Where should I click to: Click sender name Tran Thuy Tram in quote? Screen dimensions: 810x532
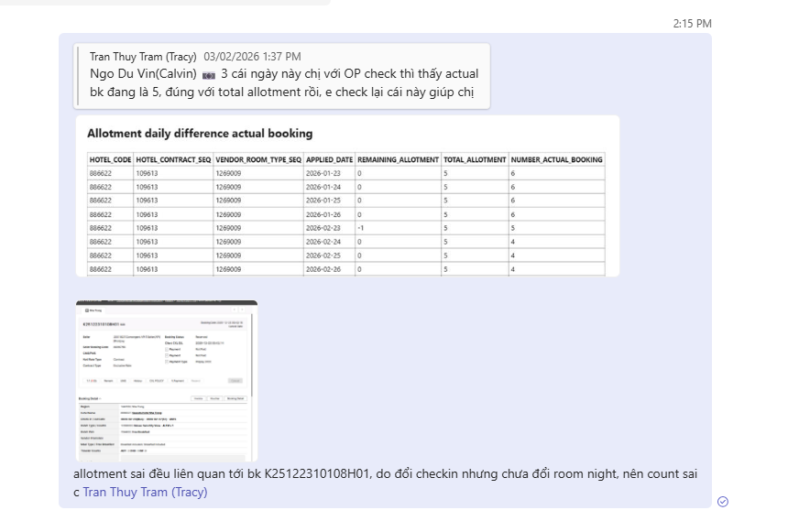click(143, 57)
